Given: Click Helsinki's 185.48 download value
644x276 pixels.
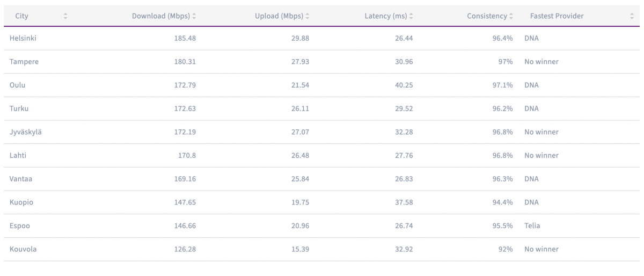Looking at the screenshot, I should [x=185, y=39].
